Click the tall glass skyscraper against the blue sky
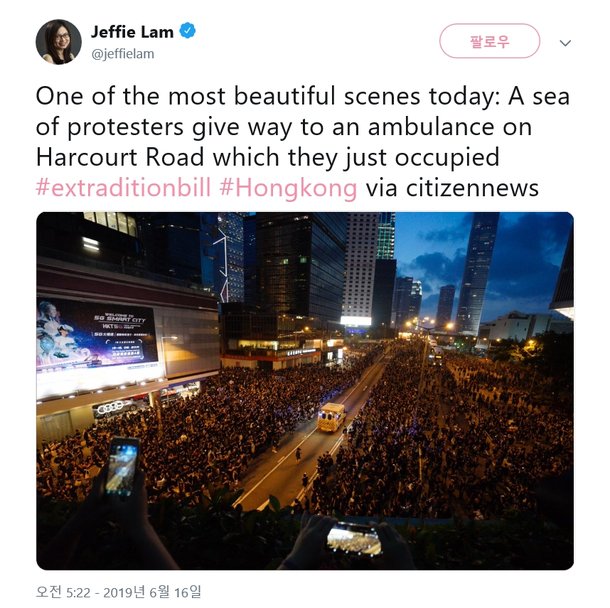 [x=476, y=273]
